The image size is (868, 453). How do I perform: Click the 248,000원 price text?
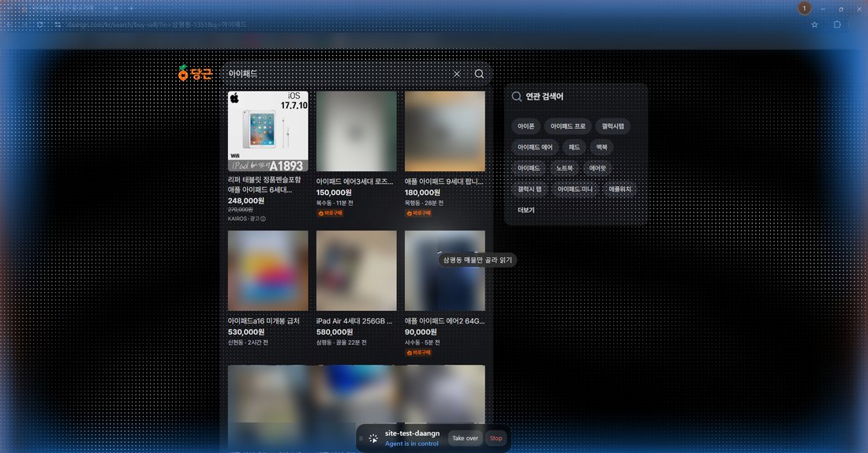tap(245, 201)
